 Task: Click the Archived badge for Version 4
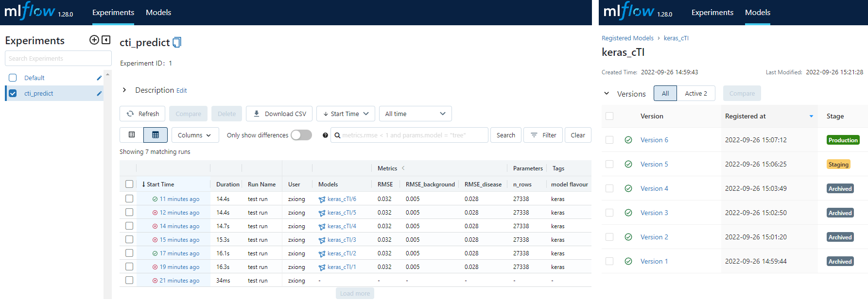[x=840, y=188]
